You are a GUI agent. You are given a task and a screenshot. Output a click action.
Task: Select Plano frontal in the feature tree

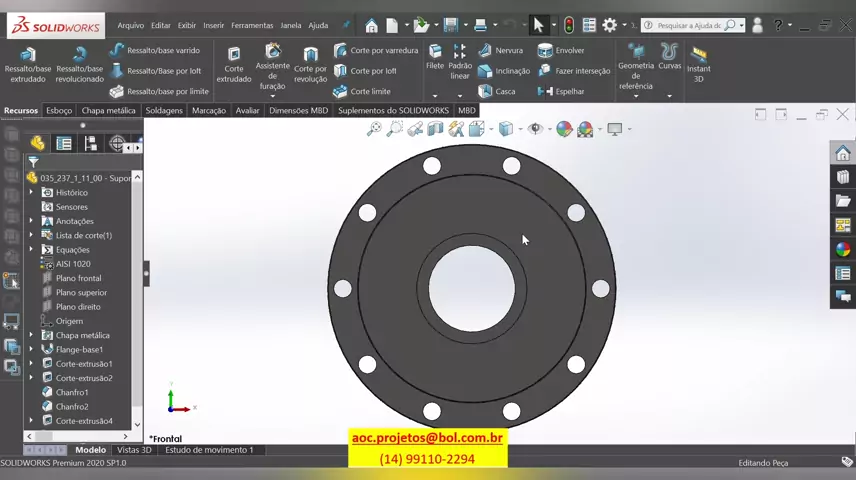pos(78,278)
